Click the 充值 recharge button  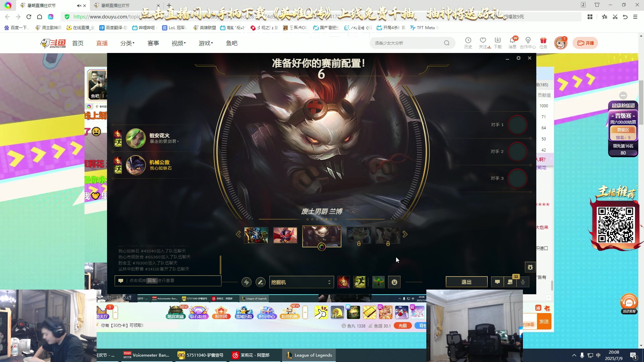403,325
